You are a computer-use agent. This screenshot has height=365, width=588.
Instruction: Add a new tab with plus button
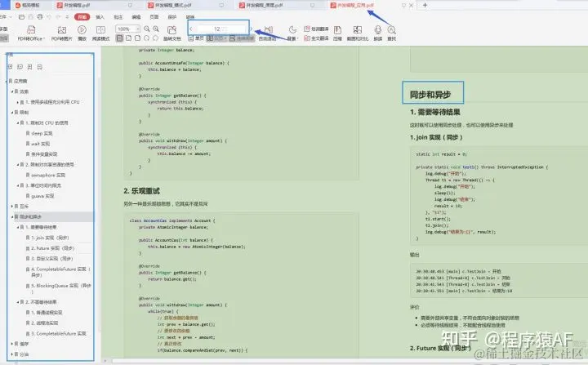[x=425, y=5]
